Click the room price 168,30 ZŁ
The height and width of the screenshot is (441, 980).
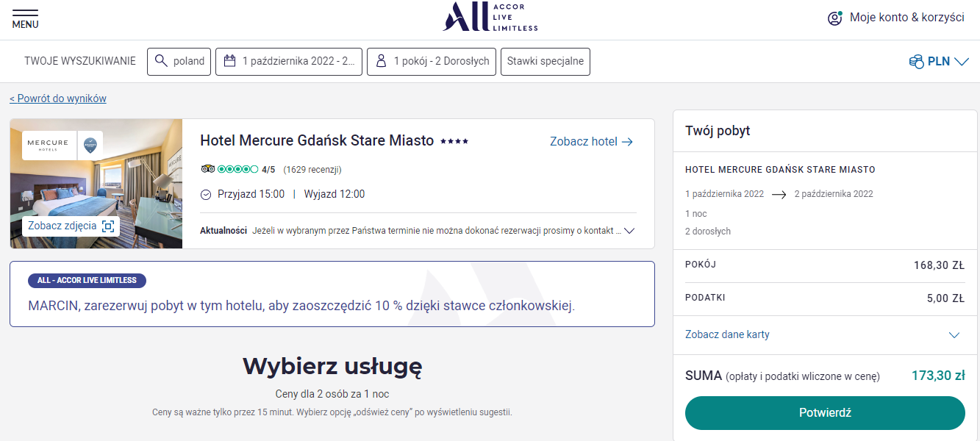tap(939, 265)
